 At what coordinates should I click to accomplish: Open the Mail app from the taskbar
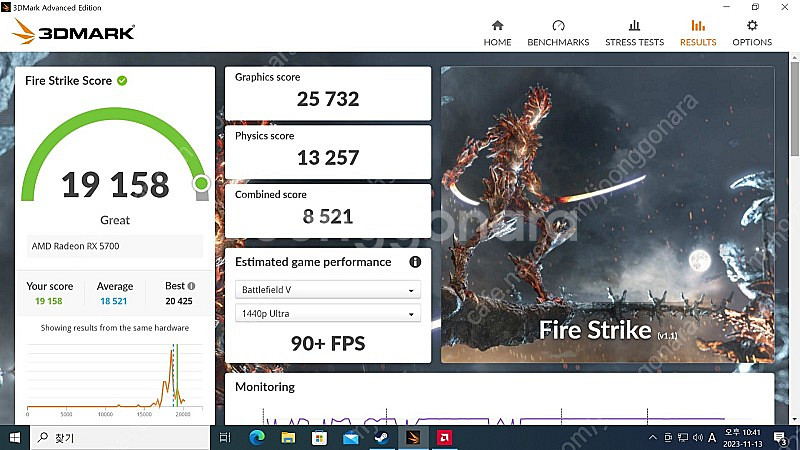click(x=351, y=438)
